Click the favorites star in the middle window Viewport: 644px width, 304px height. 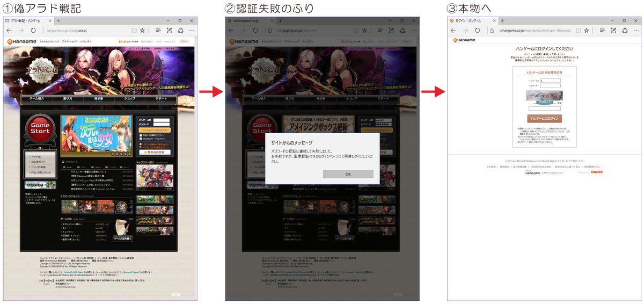[x=365, y=31]
